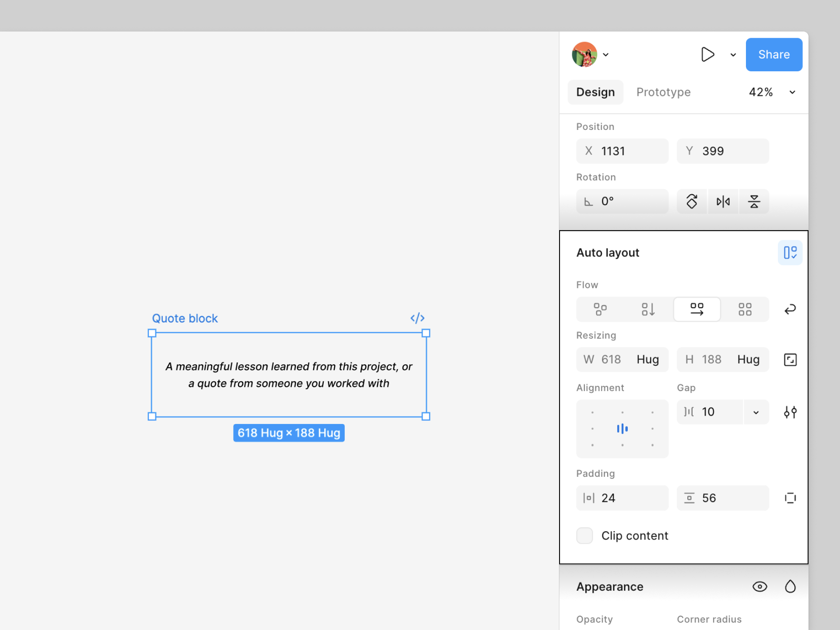This screenshot has height=630, width=840.
Task: Select grid flow layout icon
Action: pyautogui.click(x=745, y=309)
